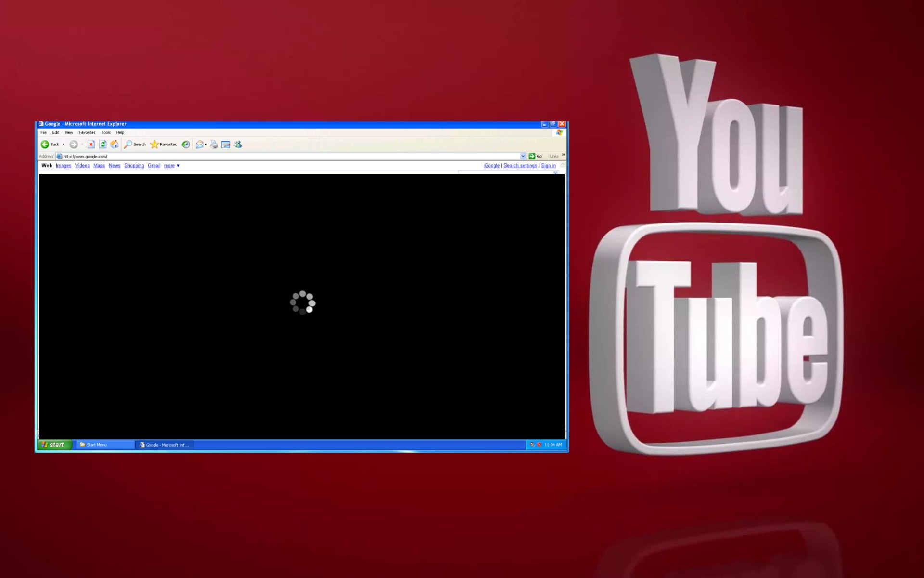Close the Internet Explorer window
Viewport: 924px width, 578px height.
[x=562, y=124]
